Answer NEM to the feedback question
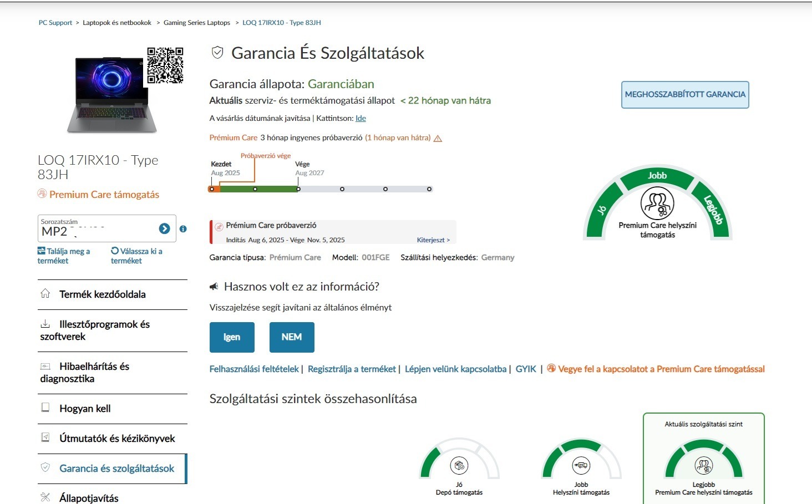The height and width of the screenshot is (504, 812). coord(292,337)
